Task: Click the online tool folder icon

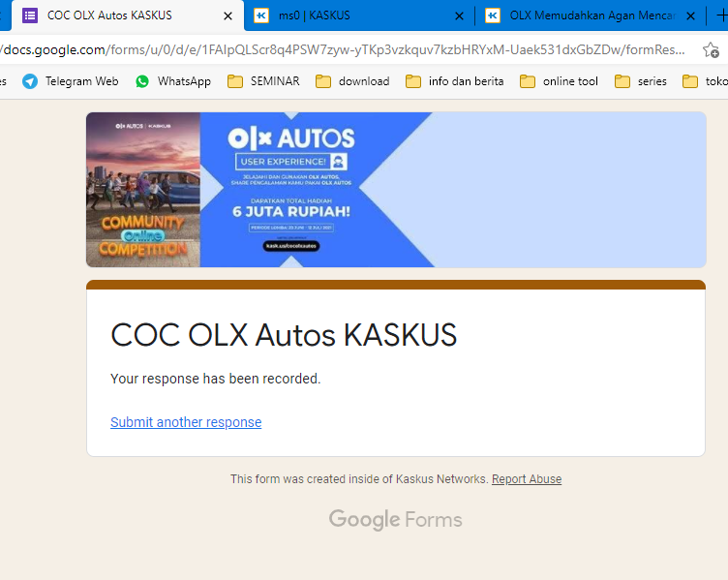Action: click(x=528, y=81)
